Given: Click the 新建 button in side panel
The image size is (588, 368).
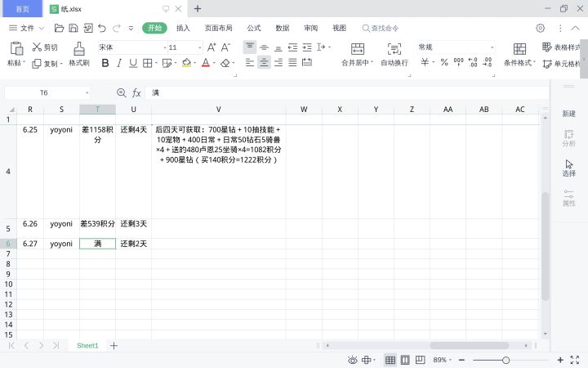Looking at the screenshot, I should click(x=568, y=114).
